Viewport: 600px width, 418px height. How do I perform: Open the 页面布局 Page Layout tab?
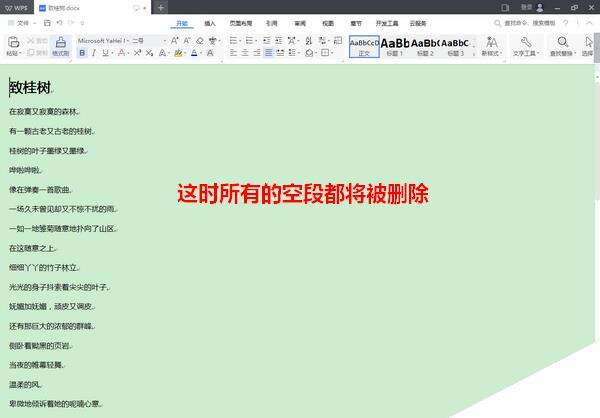point(241,23)
